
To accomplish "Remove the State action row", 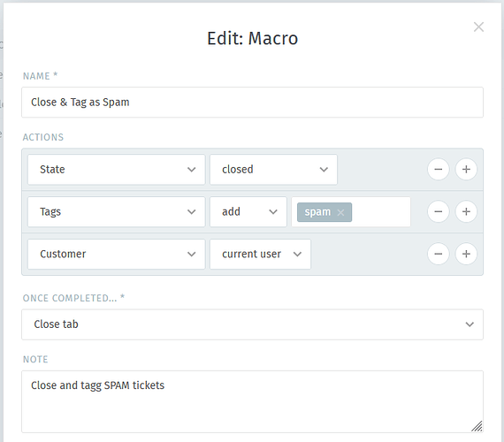I will pos(438,170).
